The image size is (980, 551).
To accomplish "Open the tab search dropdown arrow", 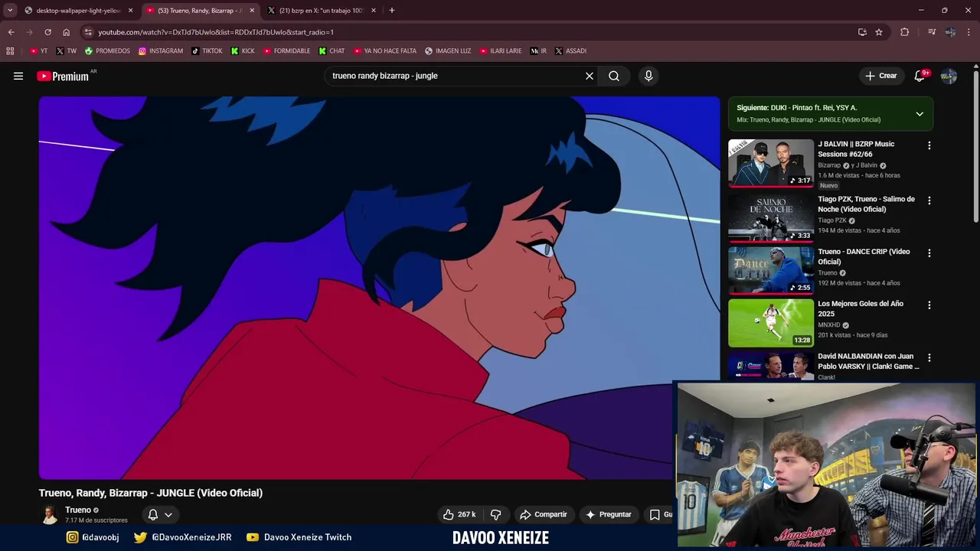I will (10, 10).
